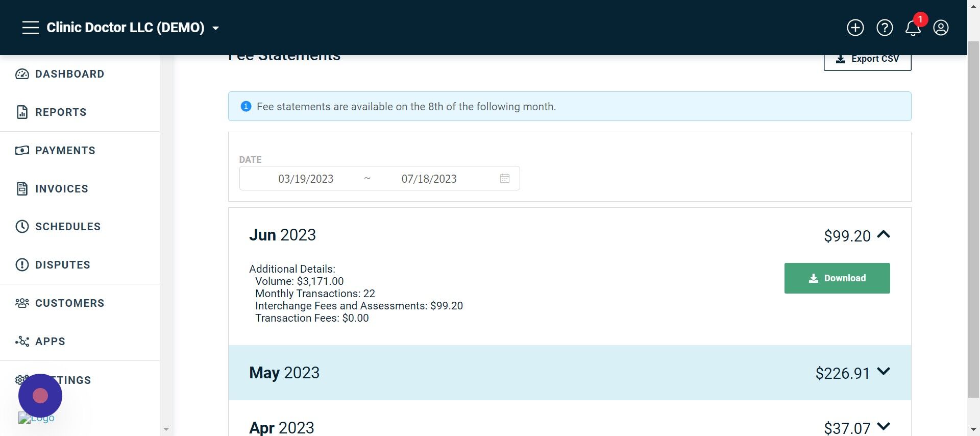Image resolution: width=980 pixels, height=436 pixels.
Task: Click the sidebar scroll down arrow
Action: [x=166, y=430]
